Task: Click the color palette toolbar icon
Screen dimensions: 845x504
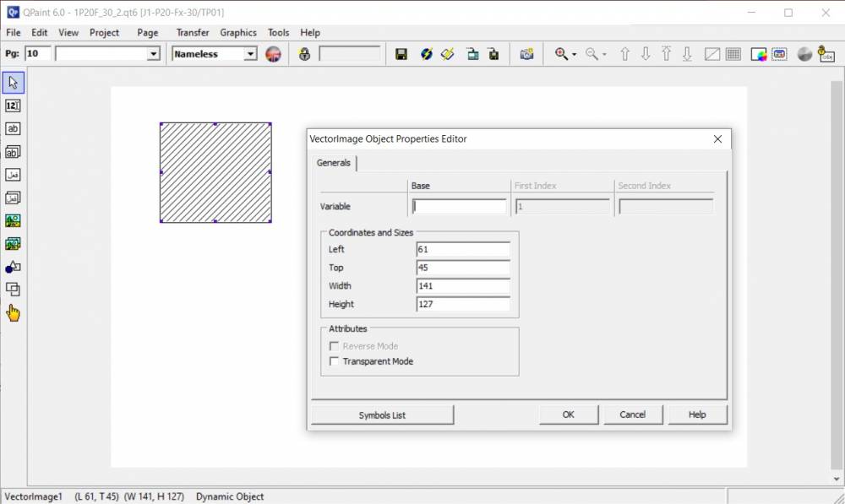Action: (758, 54)
